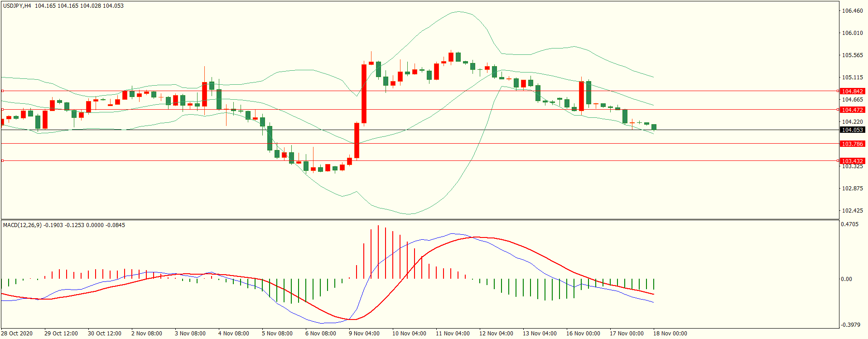Click the 29 Oct 12:00 time label

(61, 334)
